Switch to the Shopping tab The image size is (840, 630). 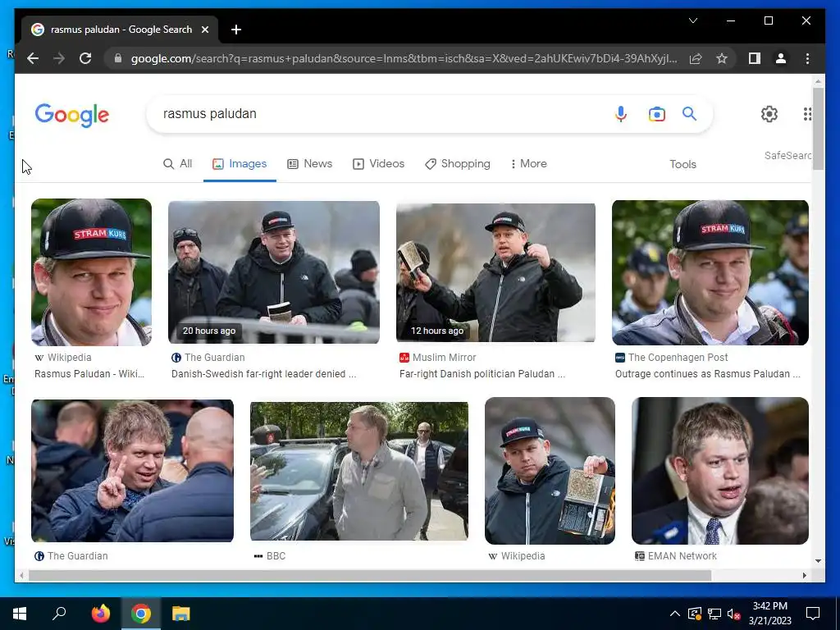pyautogui.click(x=458, y=164)
